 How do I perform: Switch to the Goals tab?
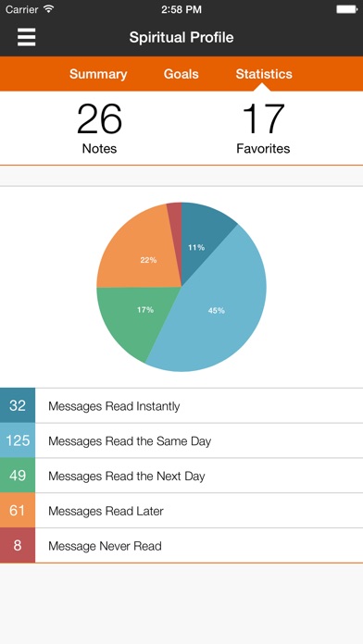pos(181,74)
